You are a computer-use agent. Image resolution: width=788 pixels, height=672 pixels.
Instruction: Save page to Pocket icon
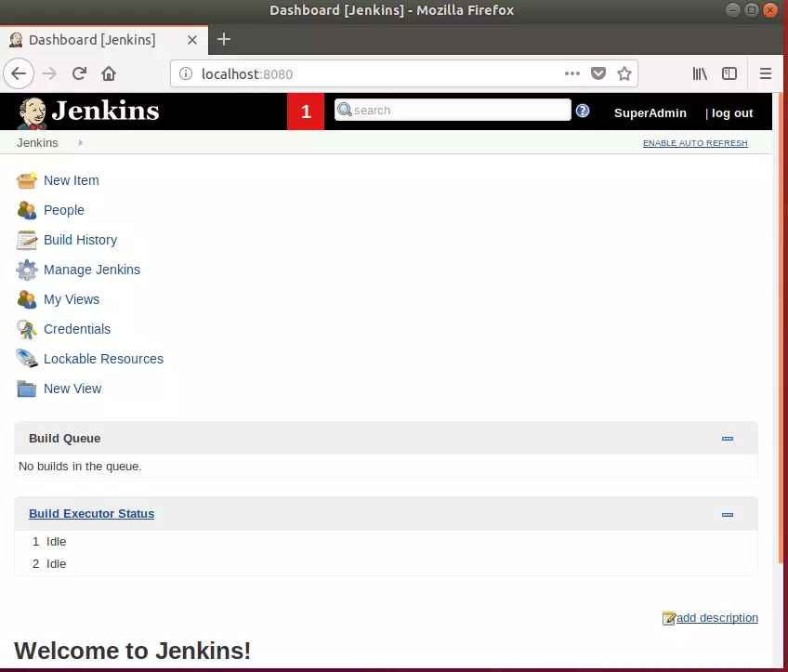pyautogui.click(x=598, y=73)
